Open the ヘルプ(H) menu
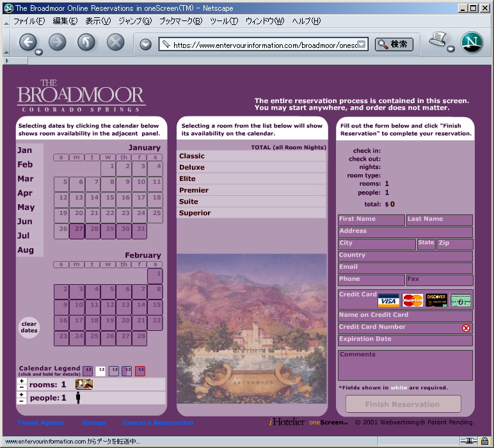The height and width of the screenshot is (448, 494). click(x=307, y=21)
